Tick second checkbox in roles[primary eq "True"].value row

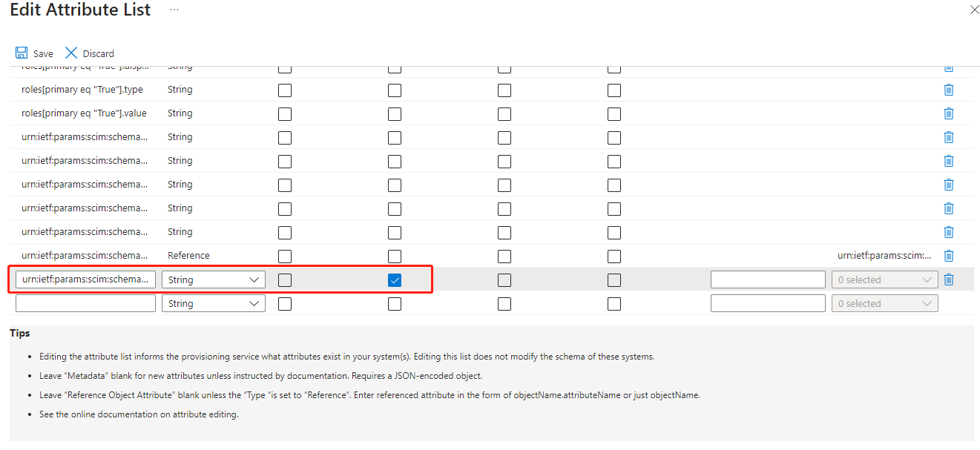pyautogui.click(x=395, y=114)
